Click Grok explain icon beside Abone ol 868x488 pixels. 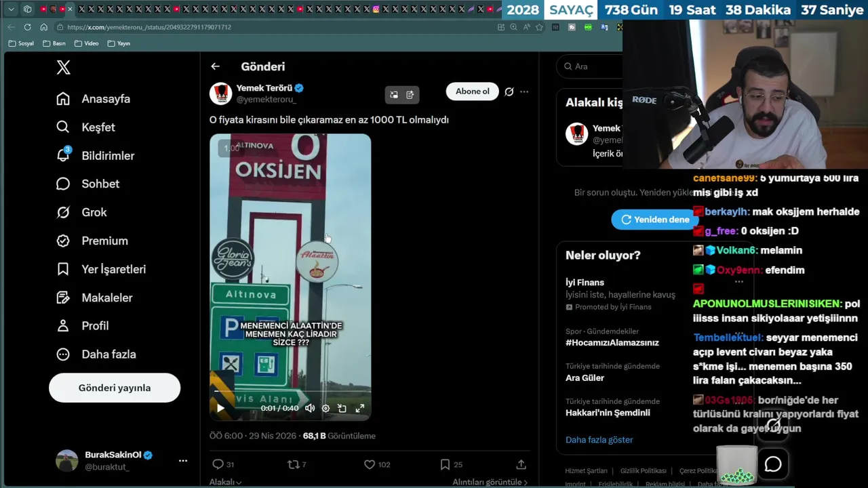[x=509, y=91]
